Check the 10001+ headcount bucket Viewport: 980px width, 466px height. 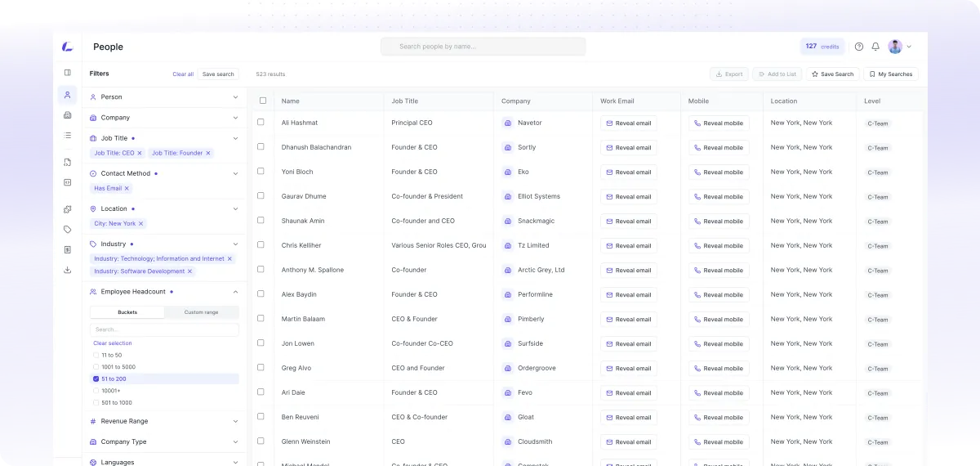click(x=96, y=391)
